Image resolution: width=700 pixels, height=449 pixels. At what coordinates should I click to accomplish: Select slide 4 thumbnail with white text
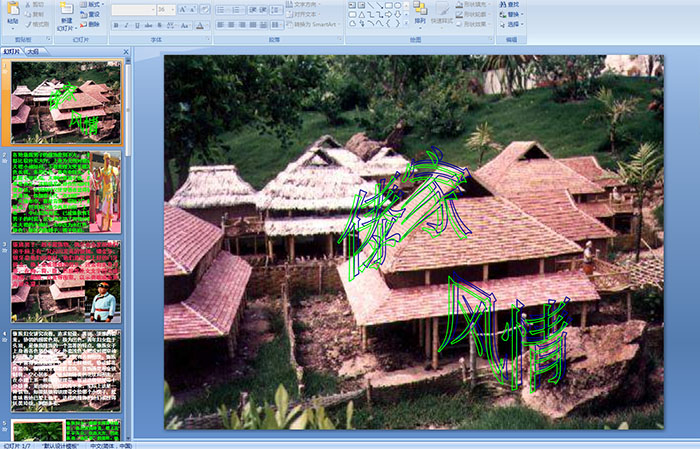point(66,371)
